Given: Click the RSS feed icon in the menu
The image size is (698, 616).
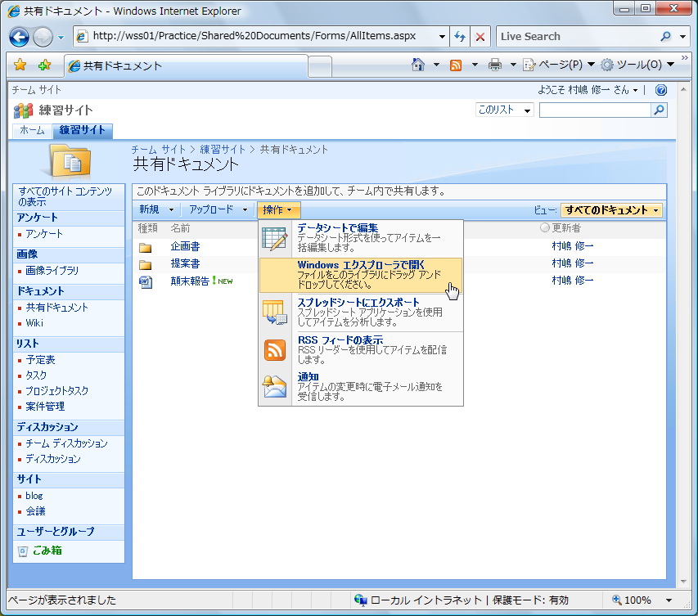Looking at the screenshot, I should (275, 349).
